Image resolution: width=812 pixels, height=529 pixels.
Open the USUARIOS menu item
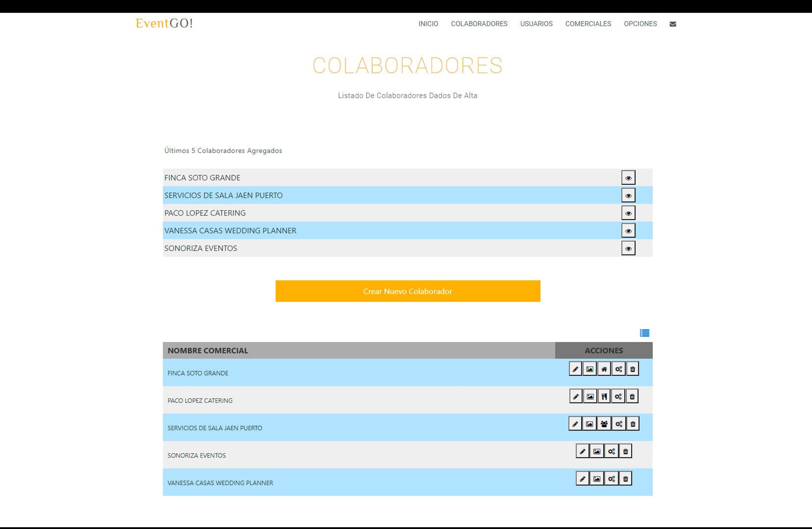(536, 24)
